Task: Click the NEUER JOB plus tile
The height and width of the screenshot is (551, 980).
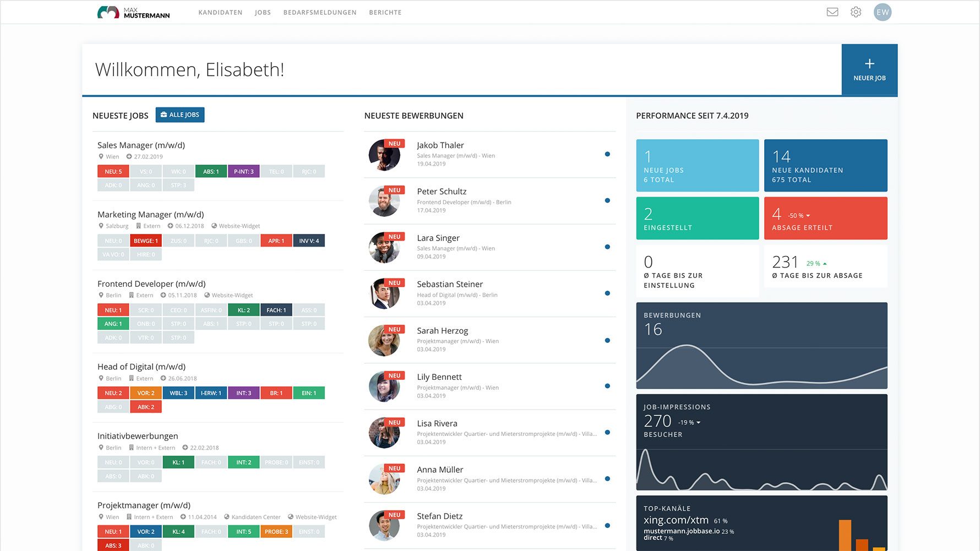Action: [869, 70]
